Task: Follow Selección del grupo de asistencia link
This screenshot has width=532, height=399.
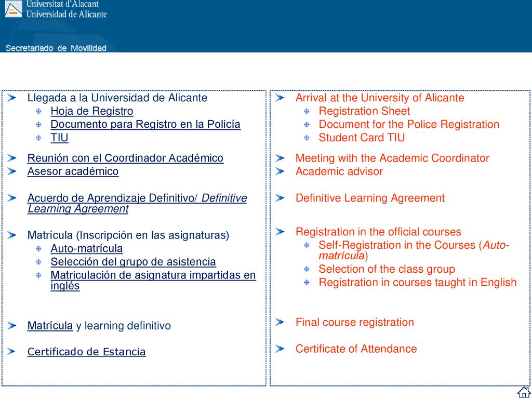Action: [133, 262]
